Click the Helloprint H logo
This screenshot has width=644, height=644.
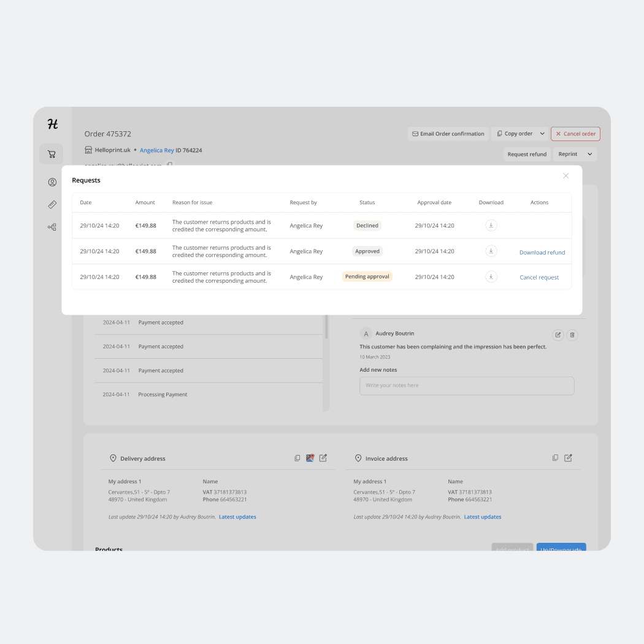click(52, 124)
